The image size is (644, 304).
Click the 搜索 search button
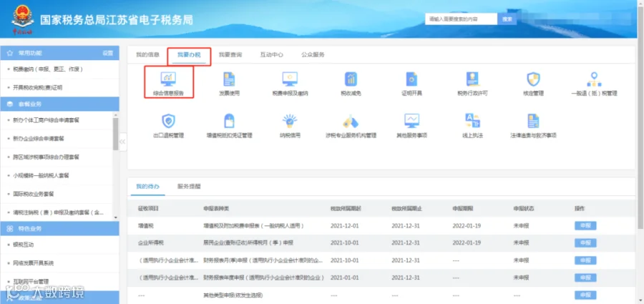tap(507, 19)
